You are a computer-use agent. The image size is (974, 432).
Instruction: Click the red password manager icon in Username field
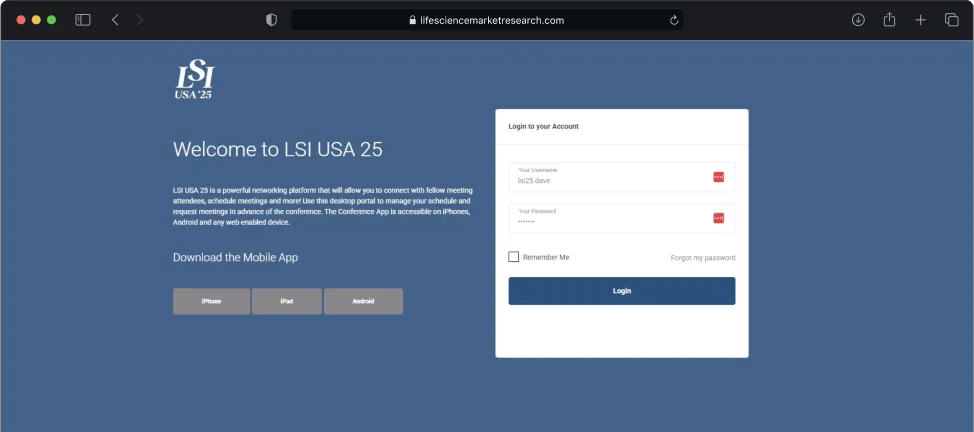click(x=719, y=177)
